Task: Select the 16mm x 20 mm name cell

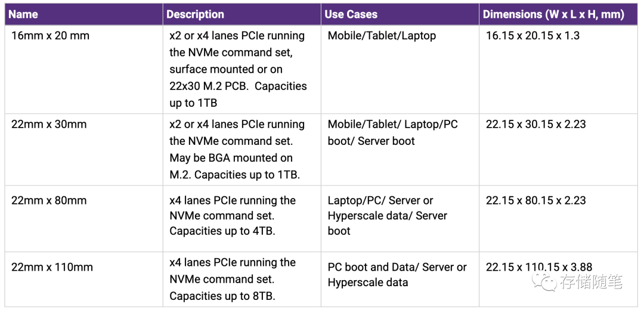Action: point(84,69)
